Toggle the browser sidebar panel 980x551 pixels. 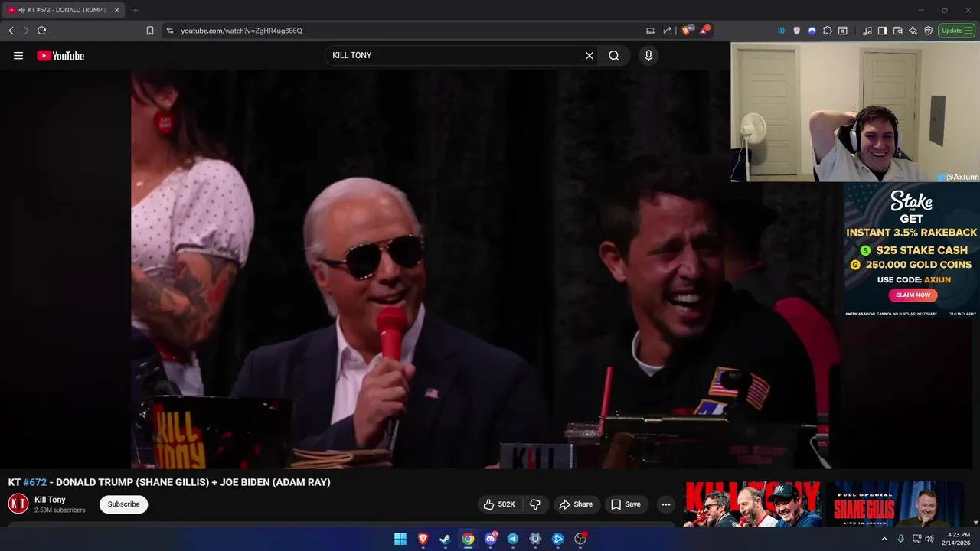click(x=882, y=31)
